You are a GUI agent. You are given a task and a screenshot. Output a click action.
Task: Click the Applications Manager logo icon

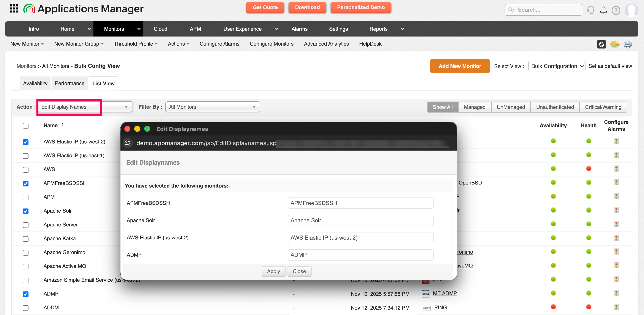(29, 9)
